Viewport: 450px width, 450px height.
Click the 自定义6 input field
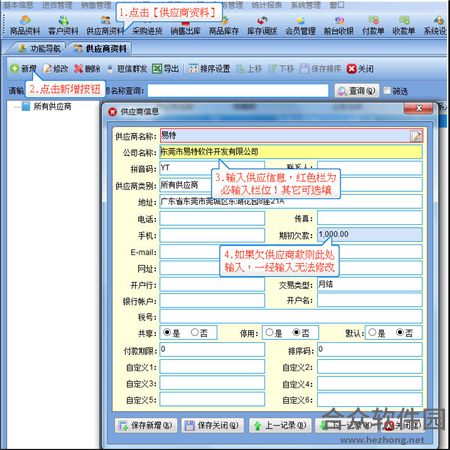[x=370, y=399]
